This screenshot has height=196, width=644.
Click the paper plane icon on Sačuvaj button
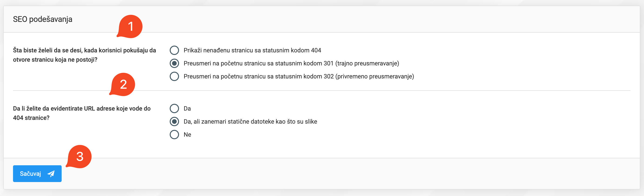point(51,173)
